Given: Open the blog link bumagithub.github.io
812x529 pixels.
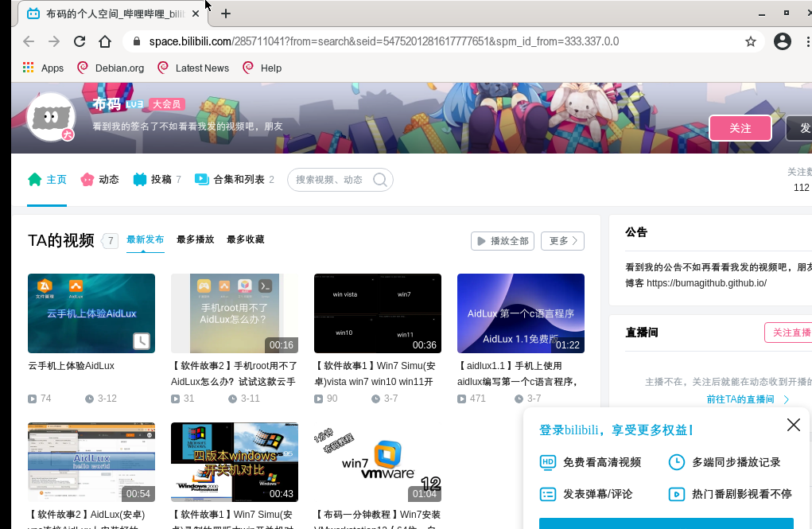Looking at the screenshot, I should click(706, 283).
